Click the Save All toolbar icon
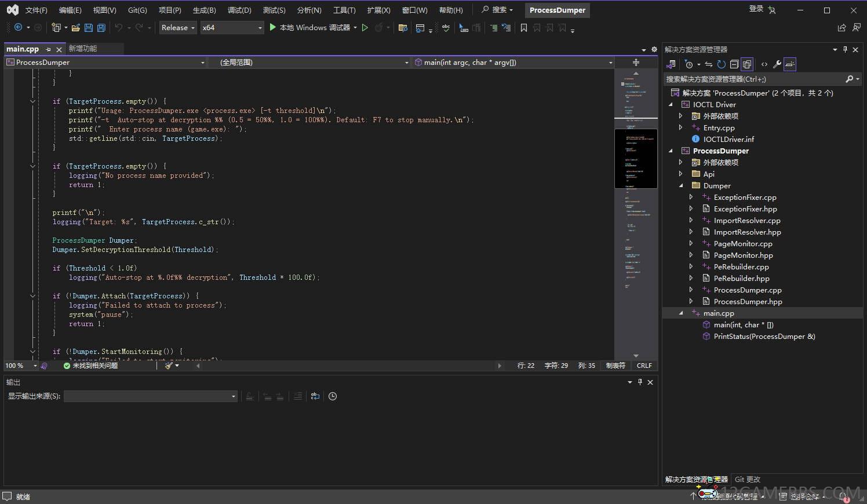The height and width of the screenshot is (504, 867). pos(101,28)
